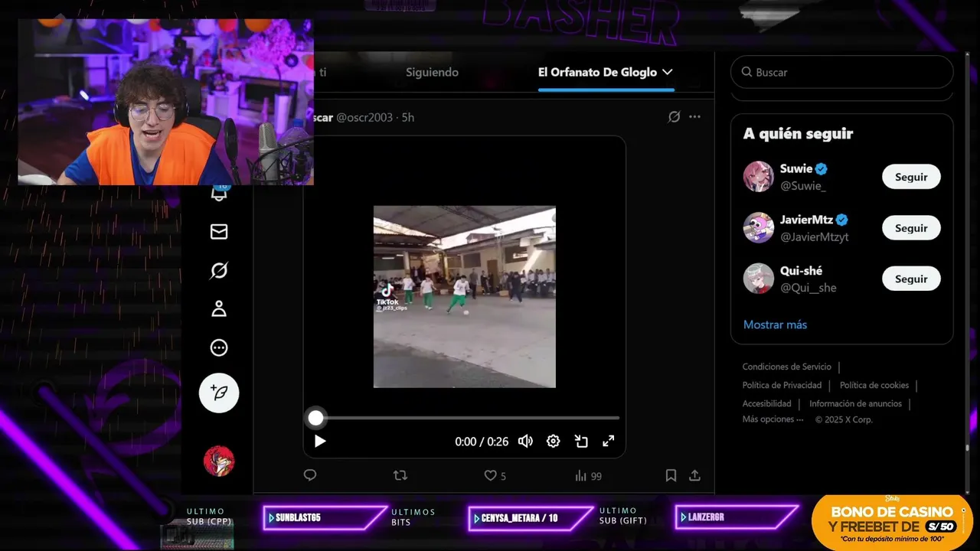Click the @JavierMtzyt handle text
This screenshot has height=551, width=980.
click(814, 237)
